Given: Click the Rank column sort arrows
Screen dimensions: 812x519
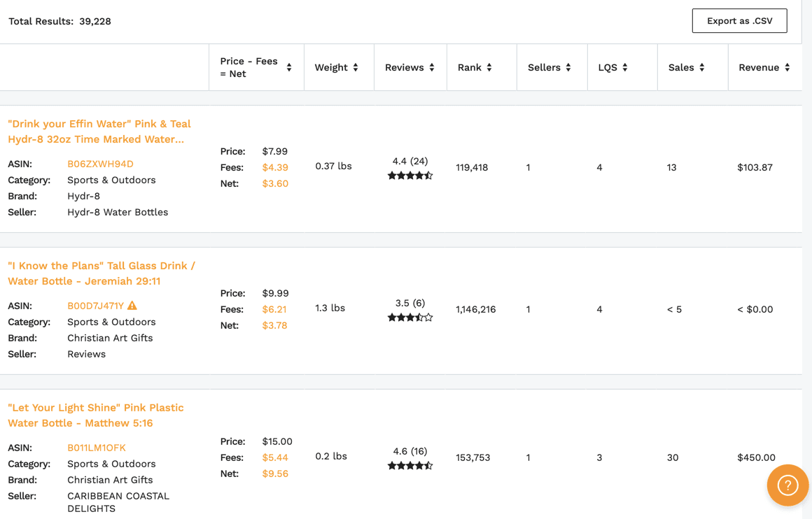Looking at the screenshot, I should coord(489,67).
